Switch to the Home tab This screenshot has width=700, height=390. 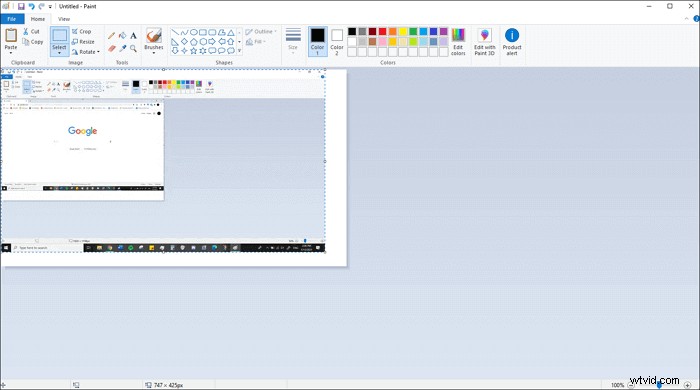[38, 19]
